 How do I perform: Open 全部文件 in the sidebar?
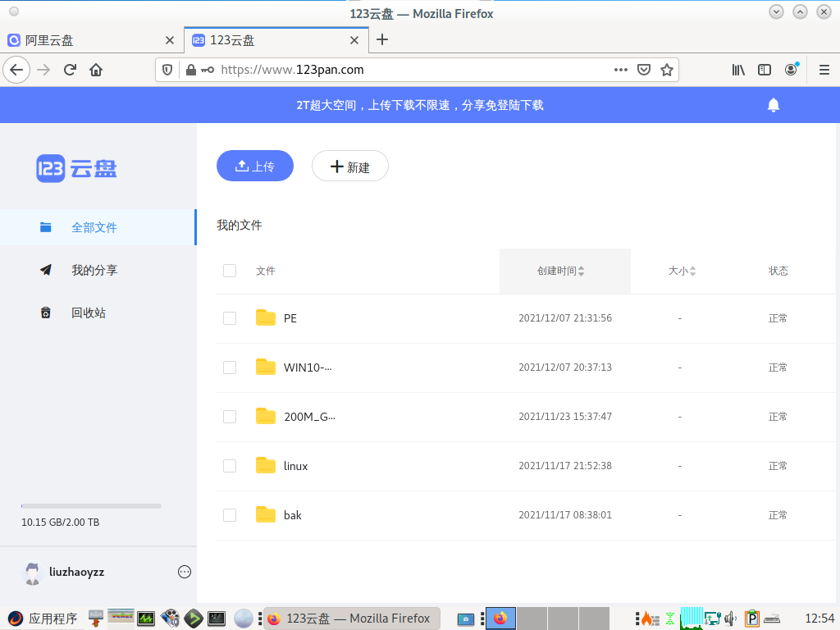(98, 227)
